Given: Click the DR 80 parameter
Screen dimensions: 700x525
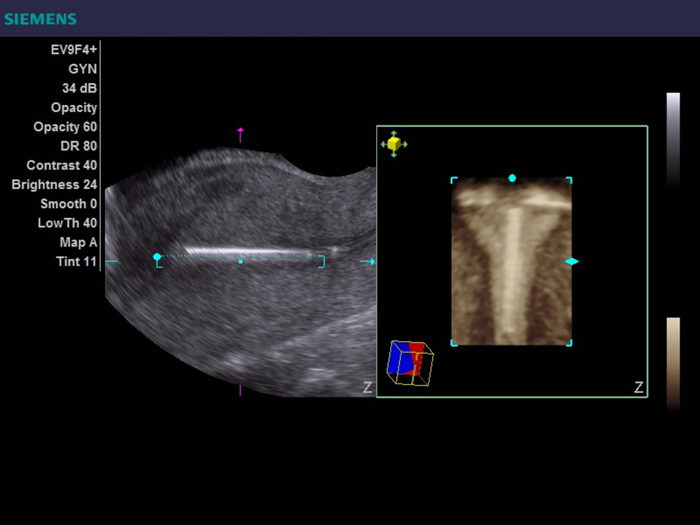Looking at the screenshot, I should tap(79, 146).
